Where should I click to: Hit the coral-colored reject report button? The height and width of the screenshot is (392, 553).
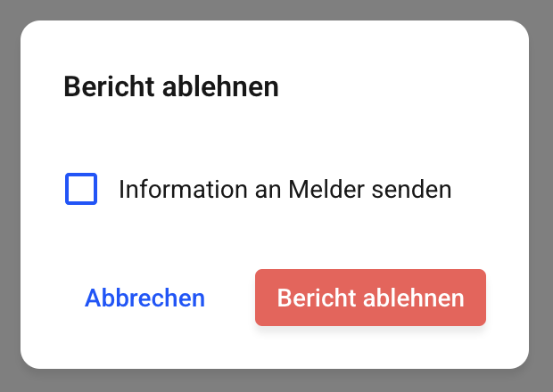[370, 298]
